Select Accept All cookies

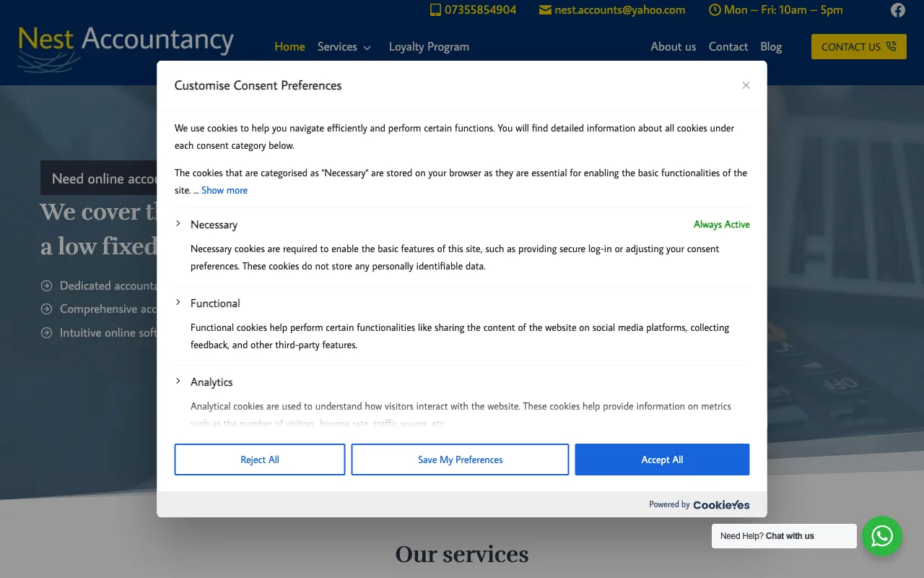click(x=661, y=460)
